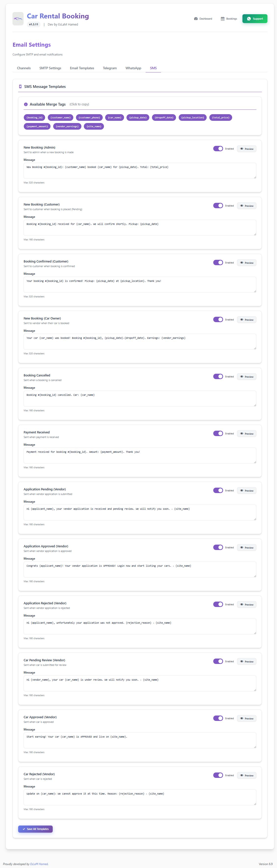Open the Bookings calendar icon in header
Screen dimensions: 277x868
223,19
